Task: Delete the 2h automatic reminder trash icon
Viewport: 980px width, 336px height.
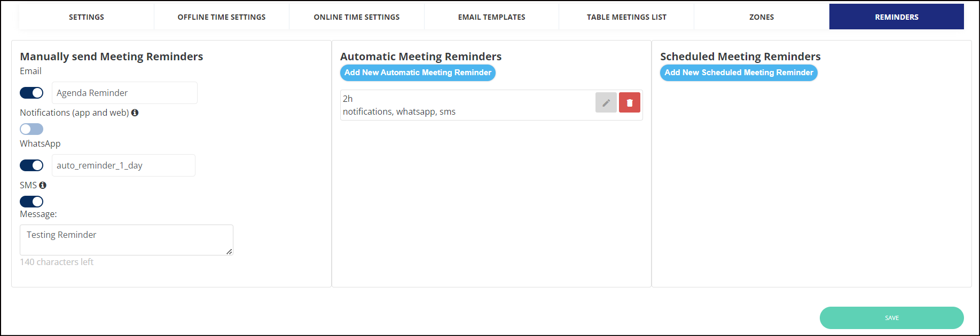Action: (629, 102)
